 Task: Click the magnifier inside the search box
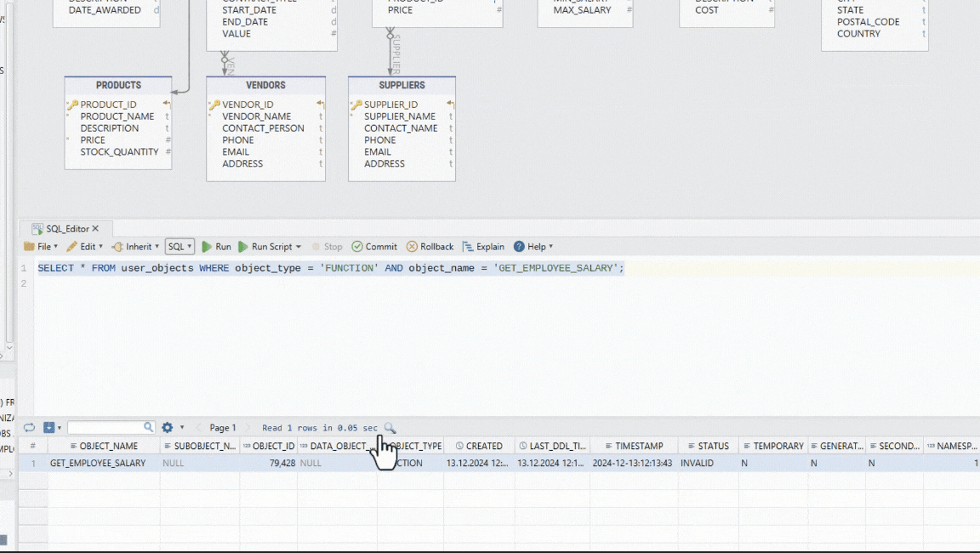[x=148, y=427]
